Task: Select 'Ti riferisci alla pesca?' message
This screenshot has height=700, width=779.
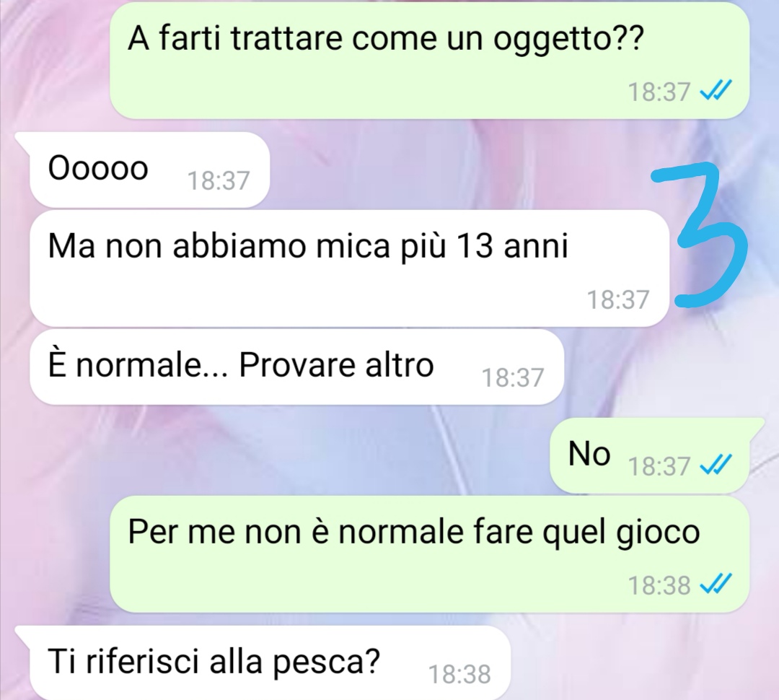Action: click(x=270, y=662)
